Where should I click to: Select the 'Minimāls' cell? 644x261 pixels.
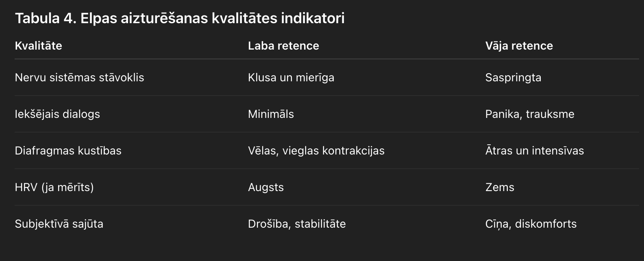[271, 114]
